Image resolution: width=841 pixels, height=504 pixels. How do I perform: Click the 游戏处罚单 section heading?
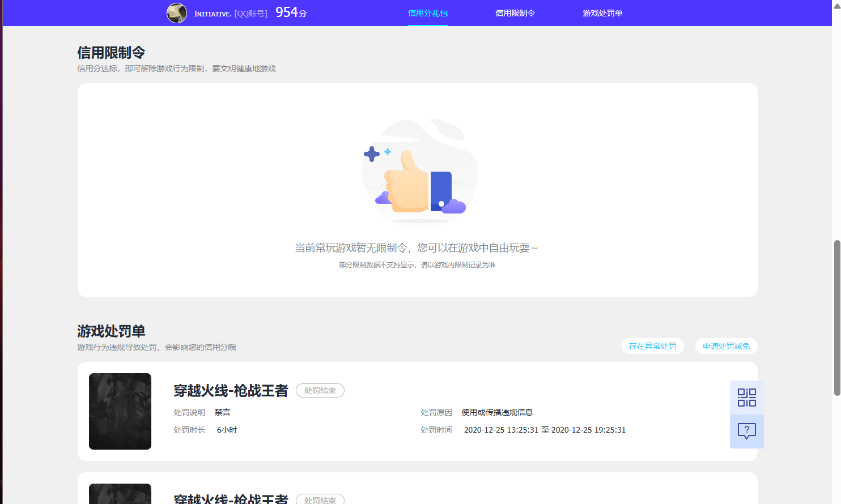[x=111, y=331]
